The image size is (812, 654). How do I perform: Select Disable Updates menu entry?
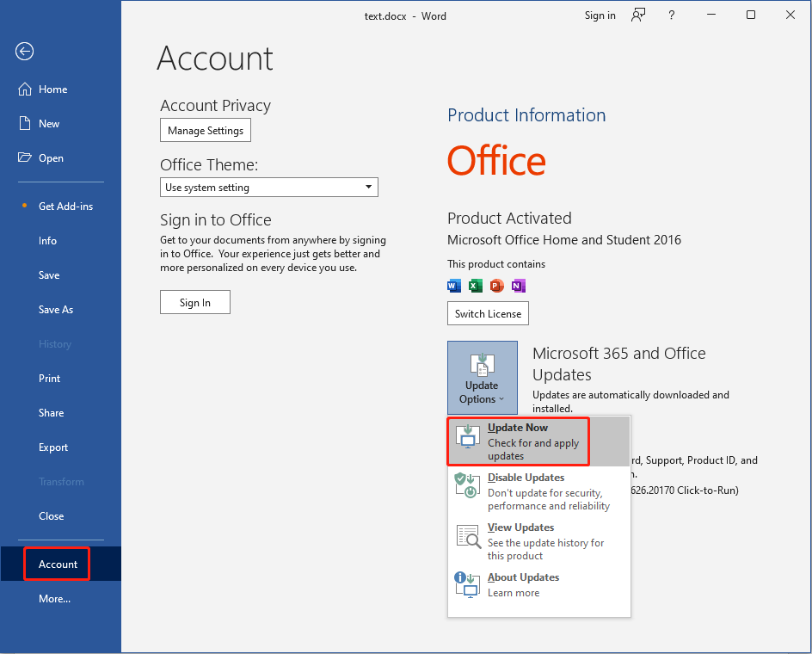(x=538, y=491)
